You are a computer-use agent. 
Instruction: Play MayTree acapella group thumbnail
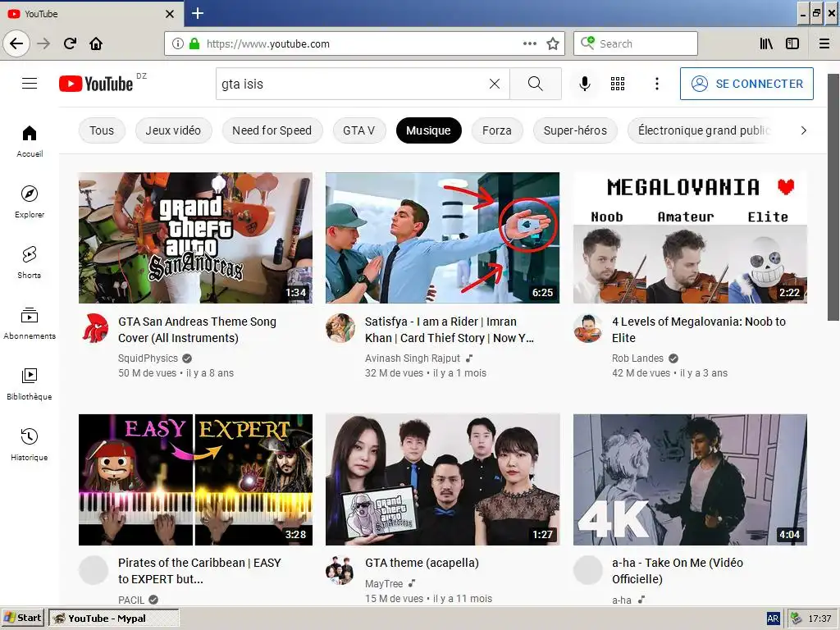click(x=442, y=479)
